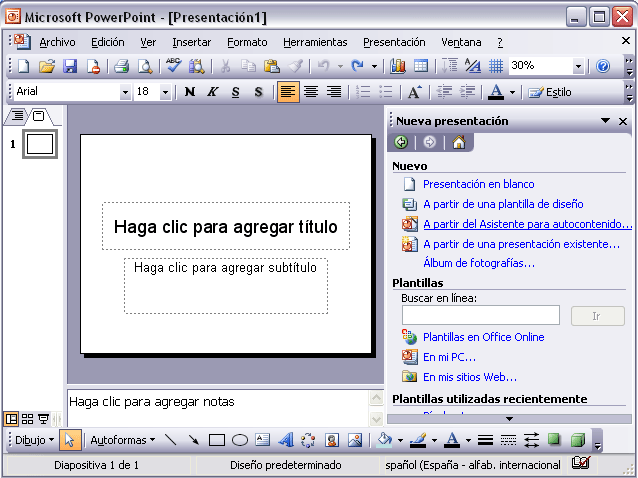638x478 pixels.
Task: Insert WordArt from the drawing toolbar
Action: [285, 440]
